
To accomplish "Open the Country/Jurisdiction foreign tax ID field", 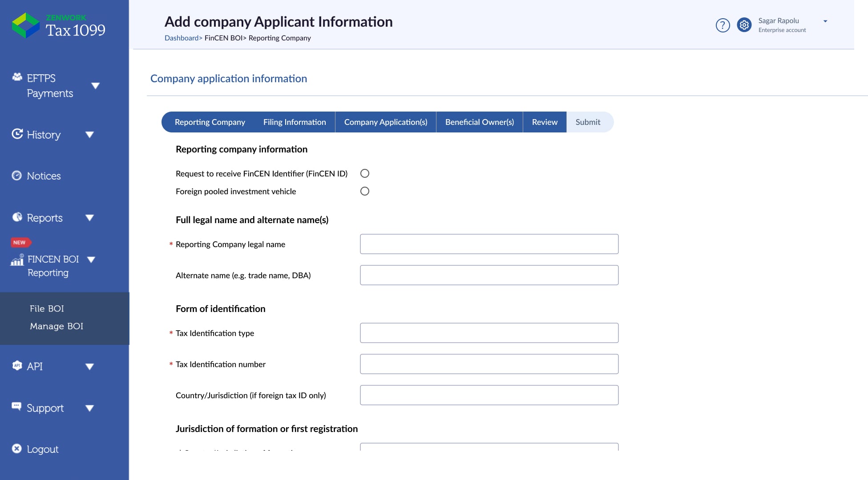I will [x=489, y=395].
